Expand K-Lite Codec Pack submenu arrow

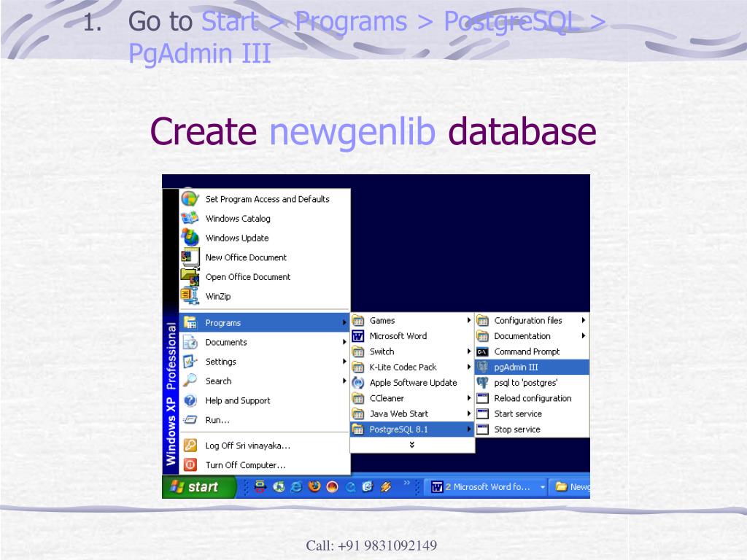[469, 367]
